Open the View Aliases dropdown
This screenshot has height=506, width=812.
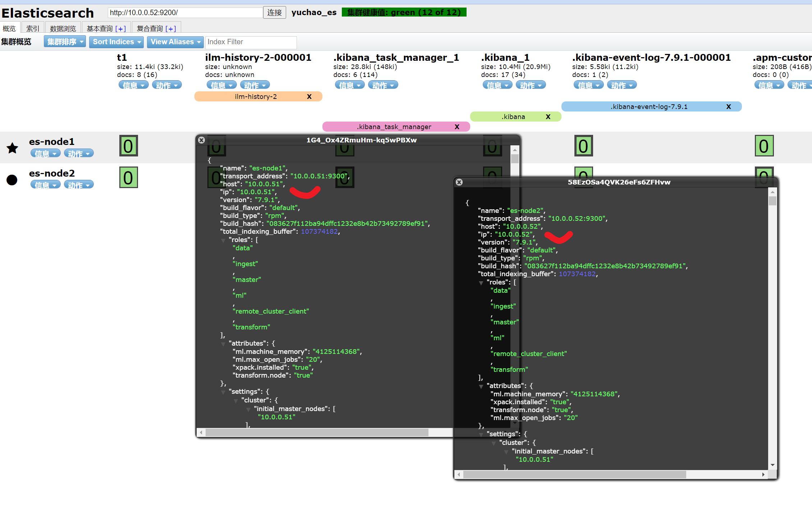click(175, 42)
